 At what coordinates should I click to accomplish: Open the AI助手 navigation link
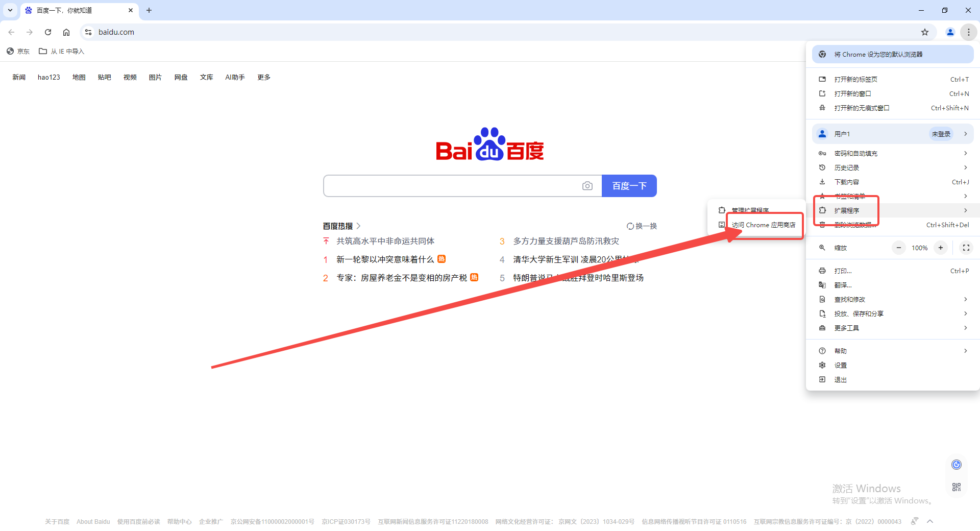coord(235,77)
